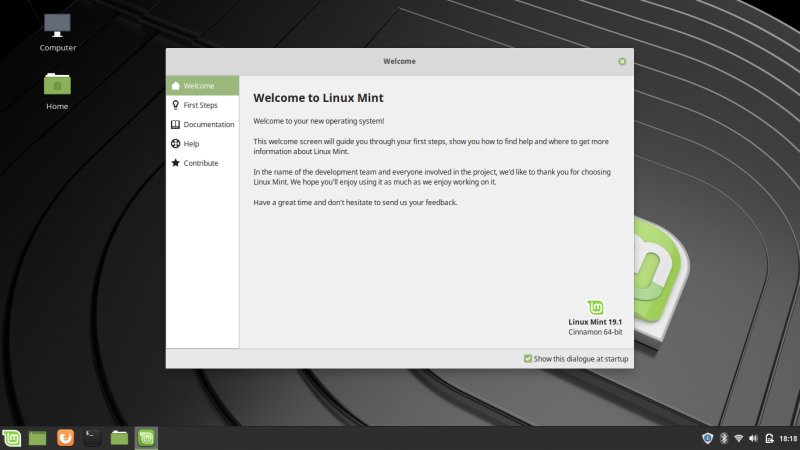Viewport: 800px width, 450px height.
Task: Open the clock showing 18:18
Action: pos(788,438)
